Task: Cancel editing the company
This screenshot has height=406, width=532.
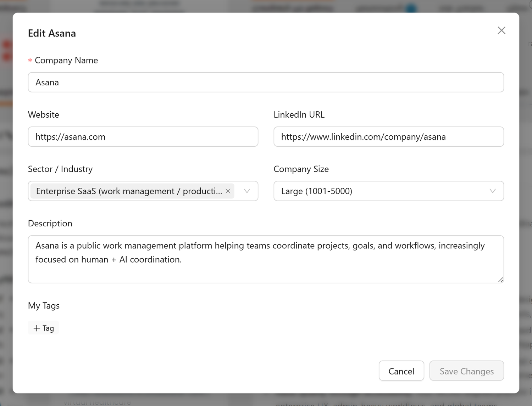Action: 401,371
